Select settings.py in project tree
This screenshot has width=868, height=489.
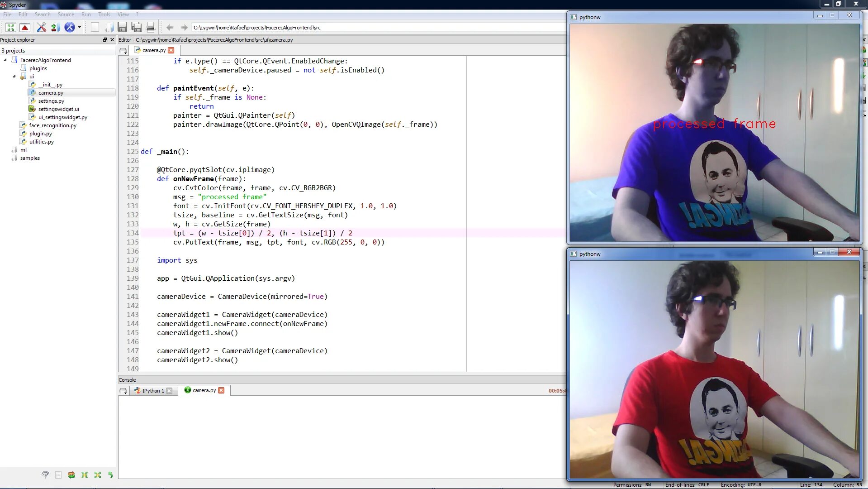51,101
